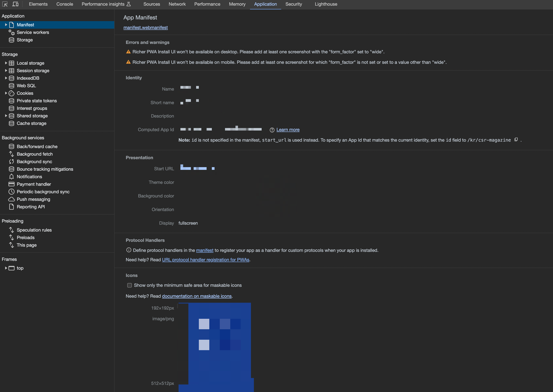Enable minimum safe area for maskable icons
Screen dimensions: 553x392
(x=129, y=285)
